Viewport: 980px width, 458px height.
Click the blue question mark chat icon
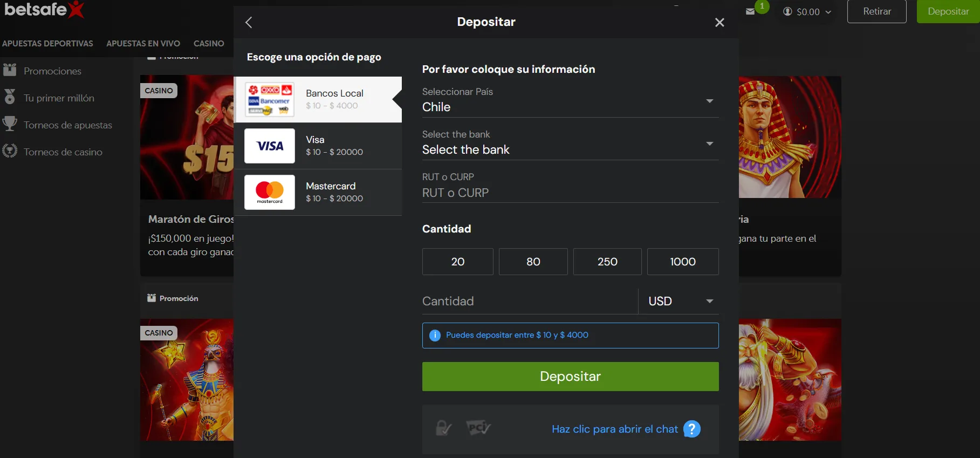point(692,429)
